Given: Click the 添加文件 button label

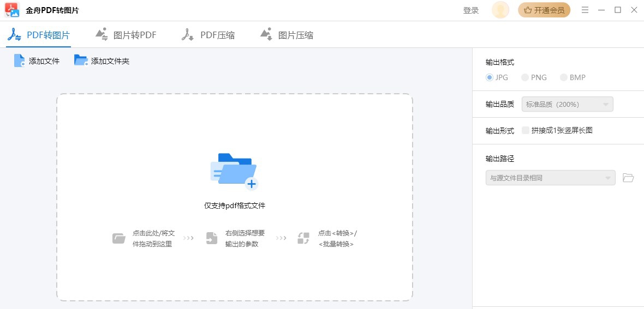Looking at the screenshot, I should [44, 61].
